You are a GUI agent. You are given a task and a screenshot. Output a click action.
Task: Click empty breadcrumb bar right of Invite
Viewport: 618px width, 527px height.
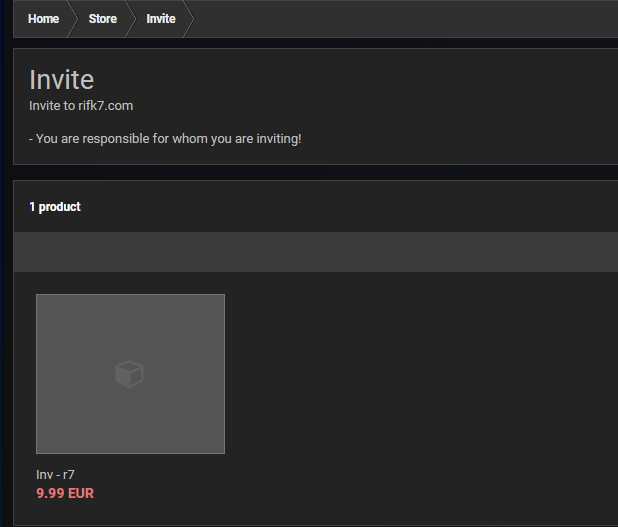click(400, 19)
